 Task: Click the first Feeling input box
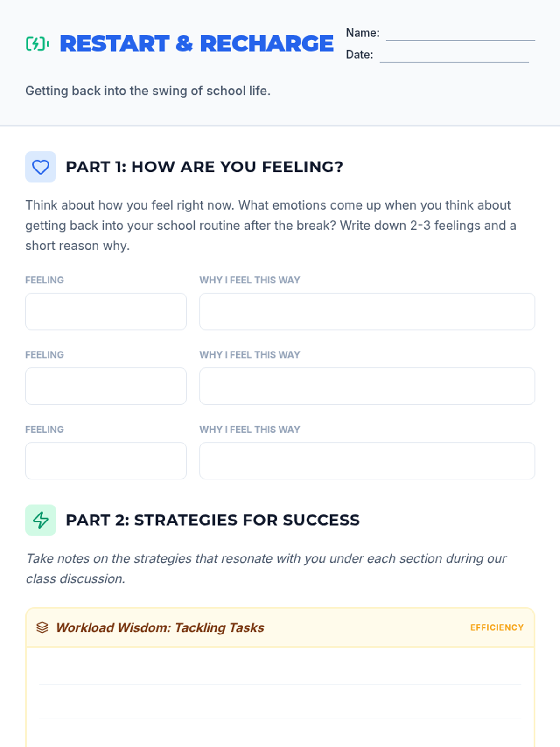coord(106,311)
